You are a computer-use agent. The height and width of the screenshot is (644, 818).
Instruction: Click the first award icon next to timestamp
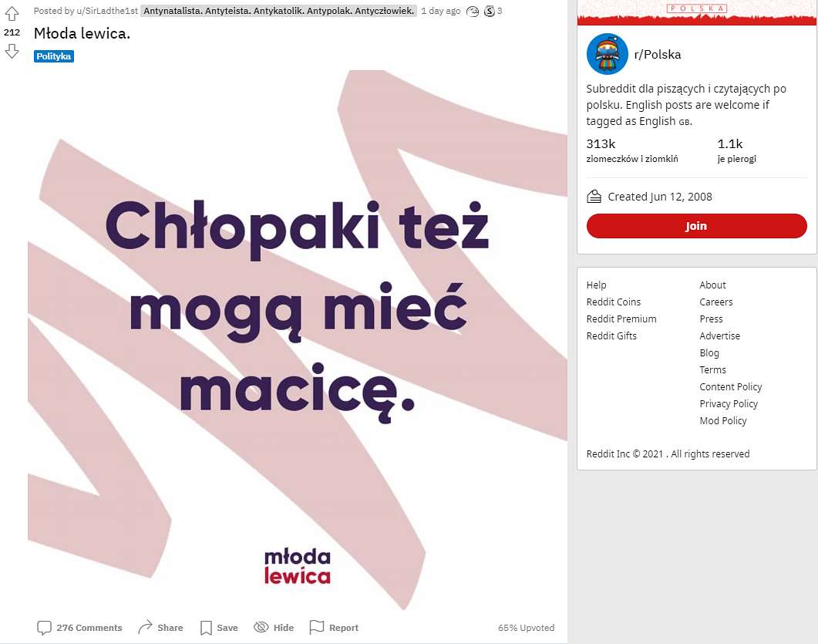point(472,11)
